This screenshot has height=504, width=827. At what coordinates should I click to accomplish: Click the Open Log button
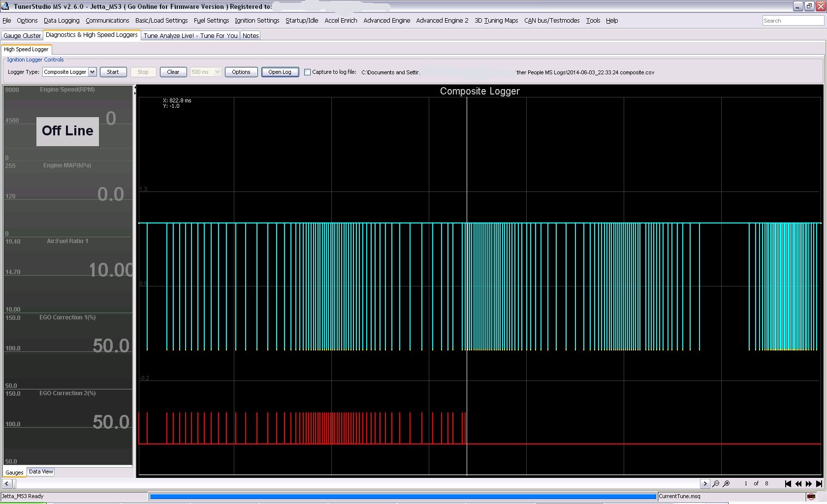click(x=280, y=72)
